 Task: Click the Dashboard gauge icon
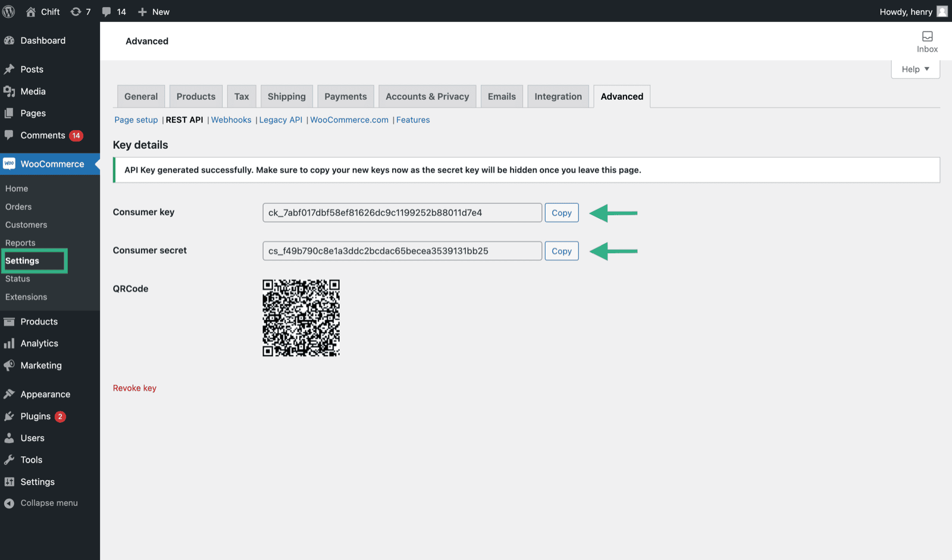click(9, 40)
